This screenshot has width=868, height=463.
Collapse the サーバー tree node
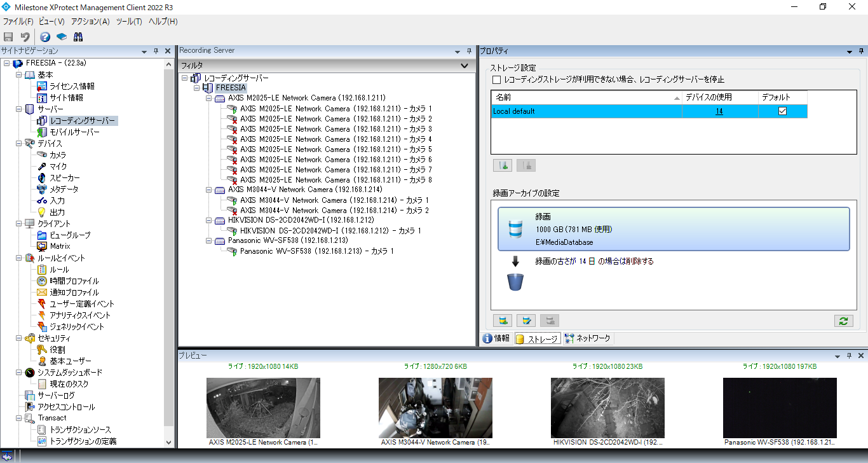(x=19, y=109)
